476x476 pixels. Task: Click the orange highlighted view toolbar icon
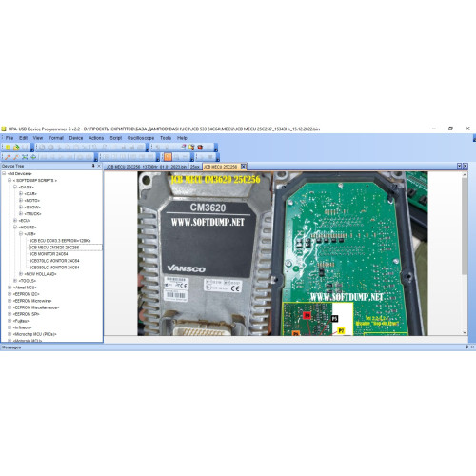point(168,157)
